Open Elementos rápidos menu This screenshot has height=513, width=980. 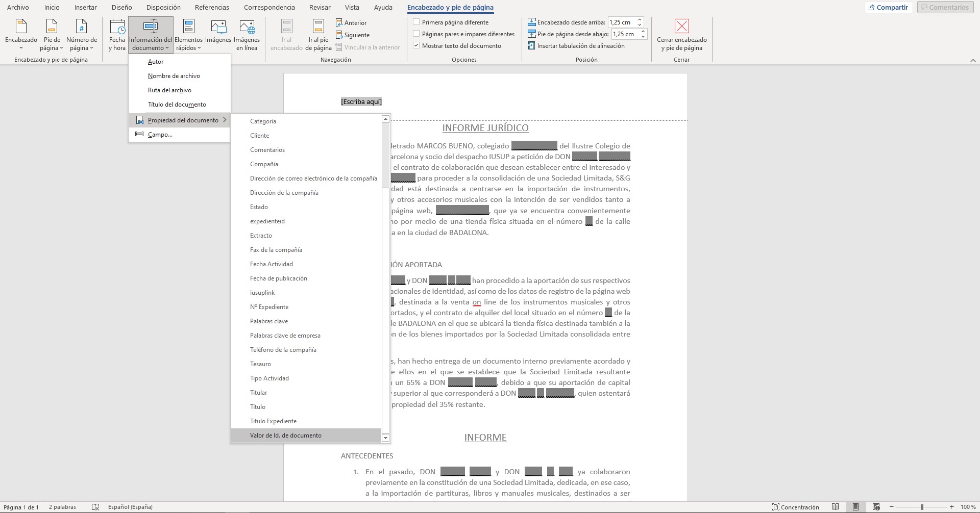(x=188, y=35)
